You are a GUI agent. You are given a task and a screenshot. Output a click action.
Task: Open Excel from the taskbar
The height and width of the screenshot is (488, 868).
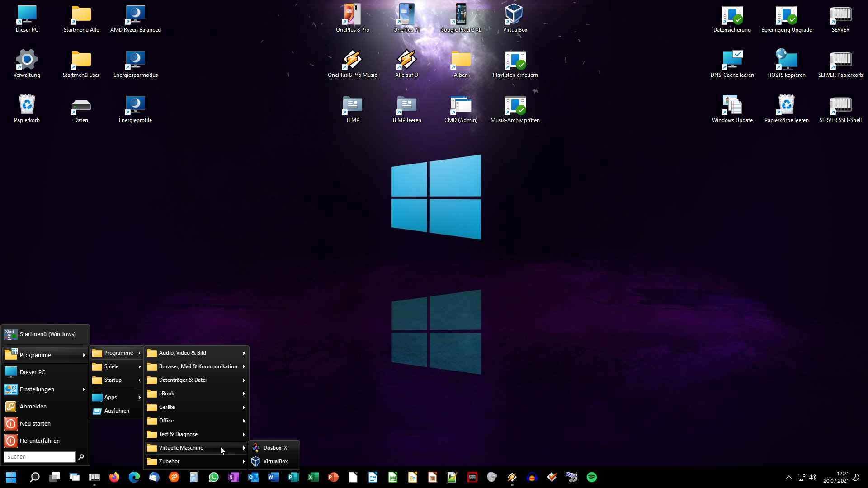tap(313, 477)
